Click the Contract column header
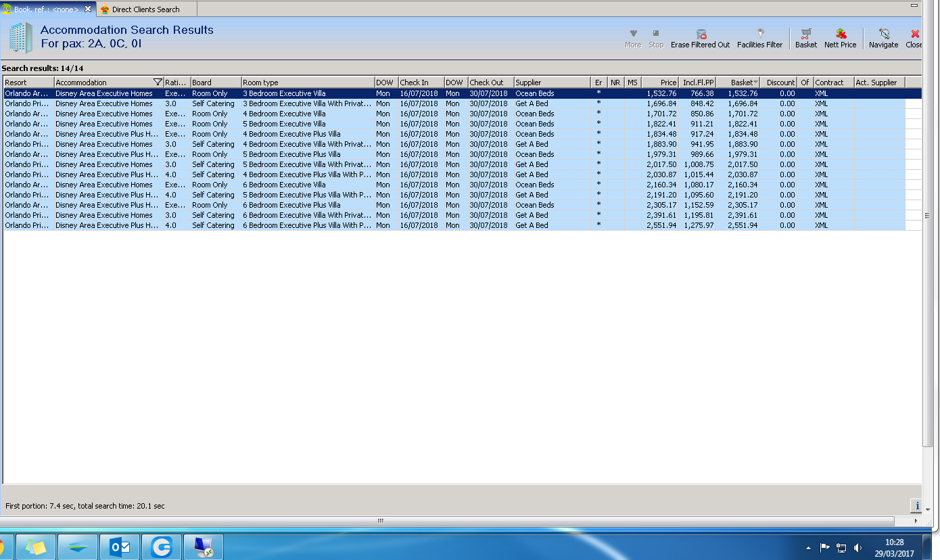The image size is (940, 560). tap(834, 83)
